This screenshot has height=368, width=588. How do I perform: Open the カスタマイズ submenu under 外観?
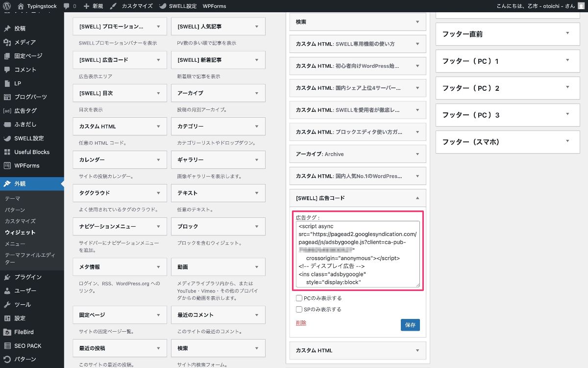coord(20,221)
